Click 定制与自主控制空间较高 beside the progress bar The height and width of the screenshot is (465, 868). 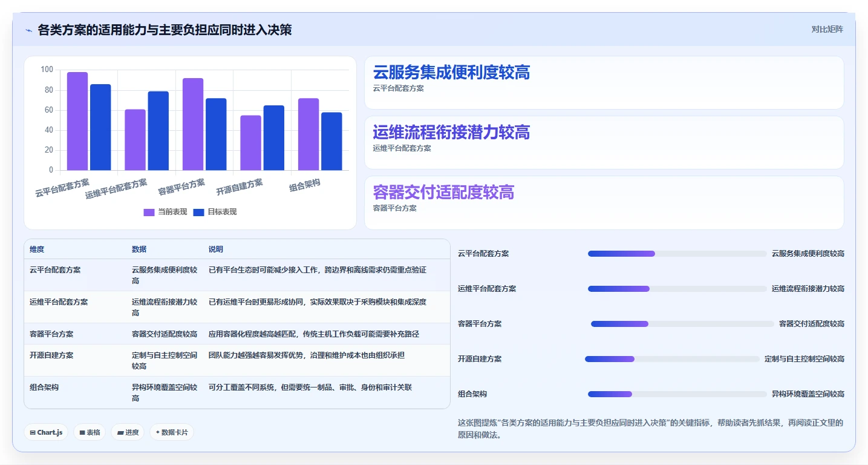804,359
